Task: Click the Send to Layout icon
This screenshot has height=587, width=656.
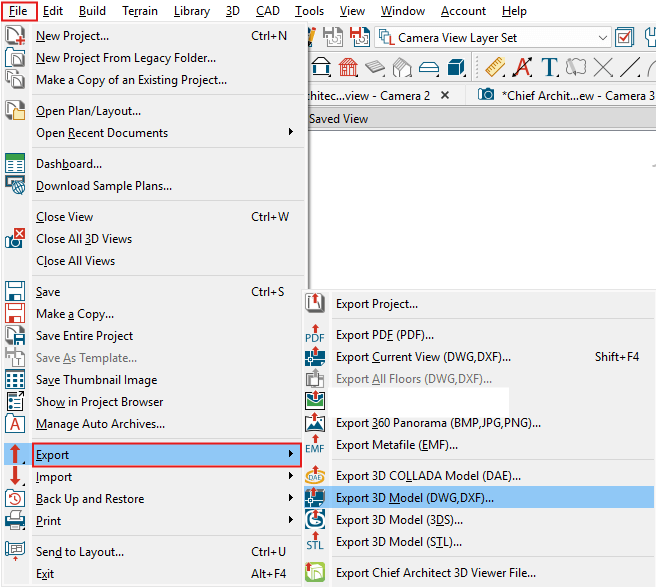Action: 15,551
